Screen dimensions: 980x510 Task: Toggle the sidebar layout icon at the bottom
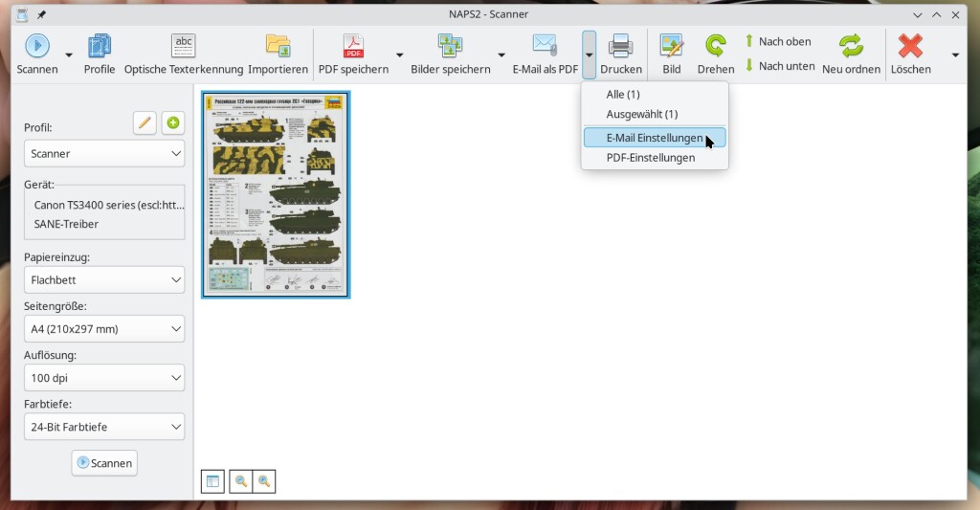click(x=212, y=481)
